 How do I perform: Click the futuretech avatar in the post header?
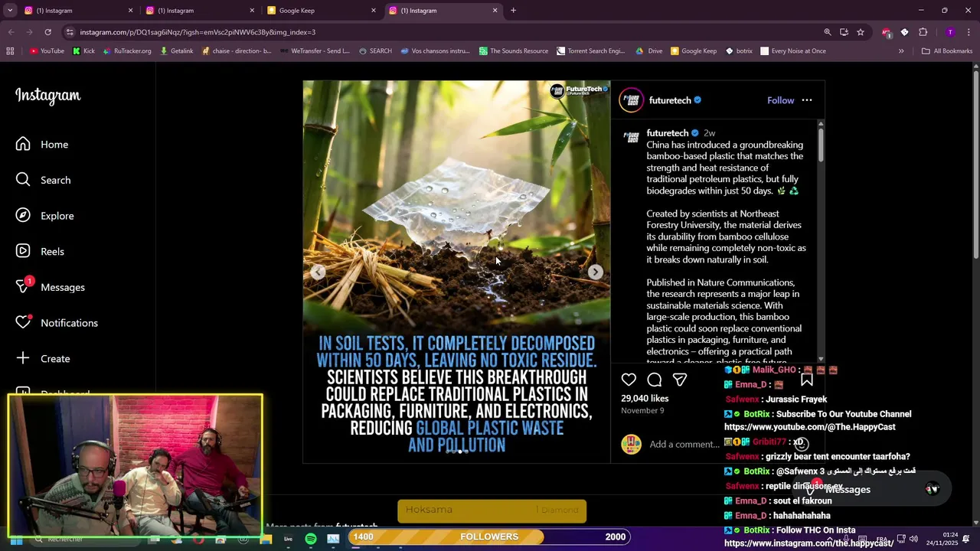(x=632, y=100)
